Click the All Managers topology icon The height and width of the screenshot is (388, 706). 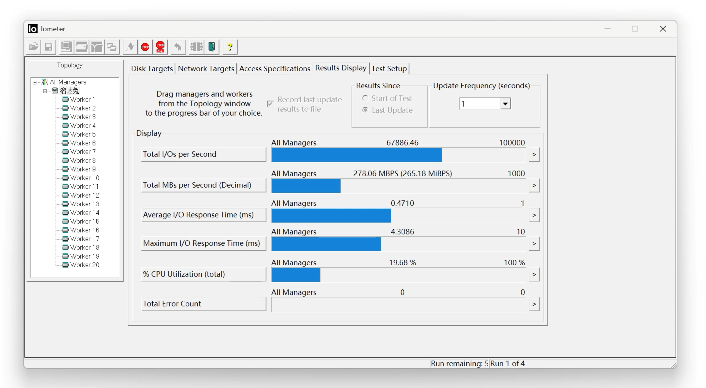(x=45, y=82)
